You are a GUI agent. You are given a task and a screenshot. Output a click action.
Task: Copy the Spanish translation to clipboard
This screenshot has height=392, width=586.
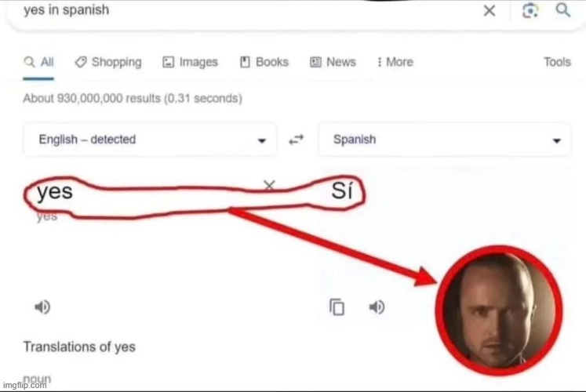coord(337,307)
